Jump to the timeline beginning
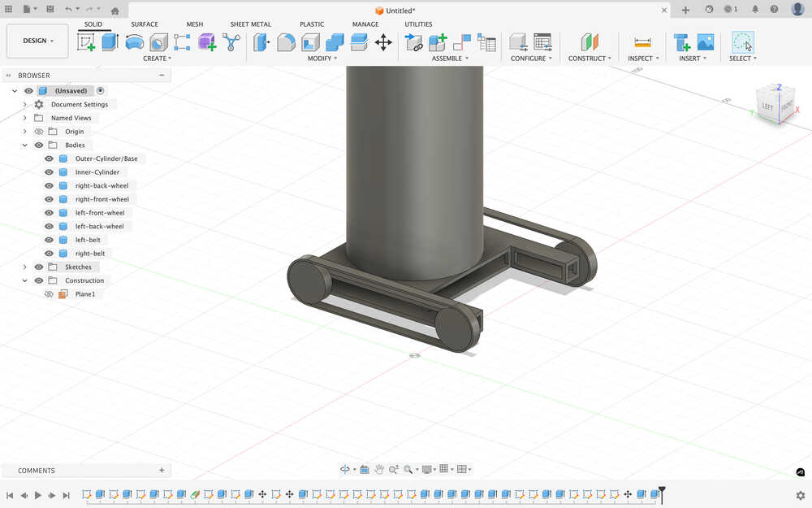This screenshot has height=508, width=812. click(9, 496)
